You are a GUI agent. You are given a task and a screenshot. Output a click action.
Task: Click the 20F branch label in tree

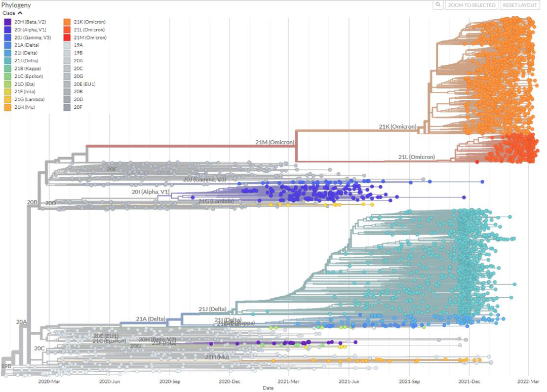112,169
